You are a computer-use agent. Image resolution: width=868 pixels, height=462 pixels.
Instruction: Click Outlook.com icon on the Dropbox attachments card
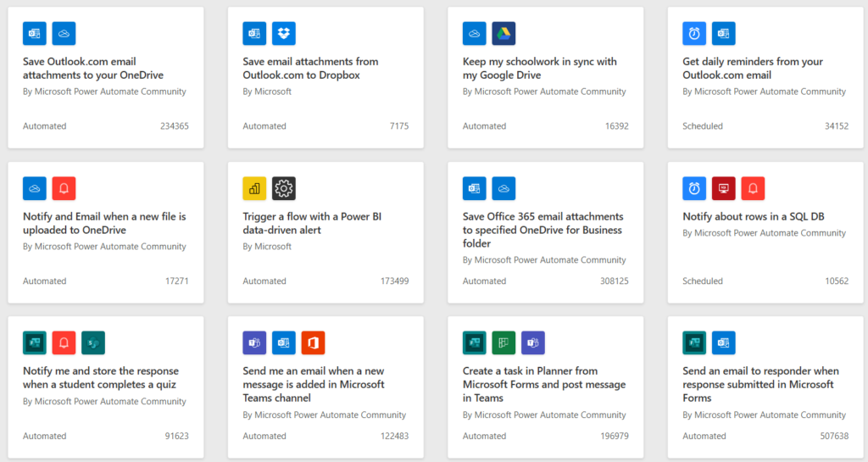tap(254, 33)
